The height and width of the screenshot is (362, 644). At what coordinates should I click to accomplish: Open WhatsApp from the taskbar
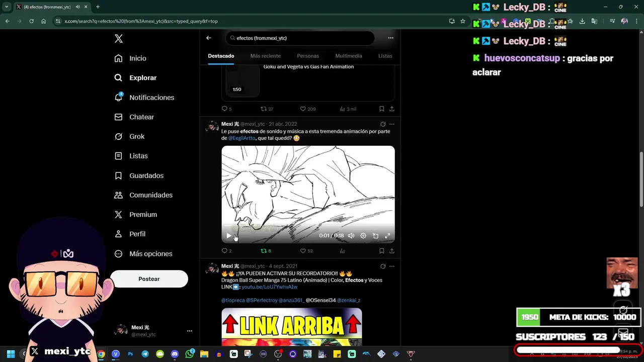coord(189,354)
